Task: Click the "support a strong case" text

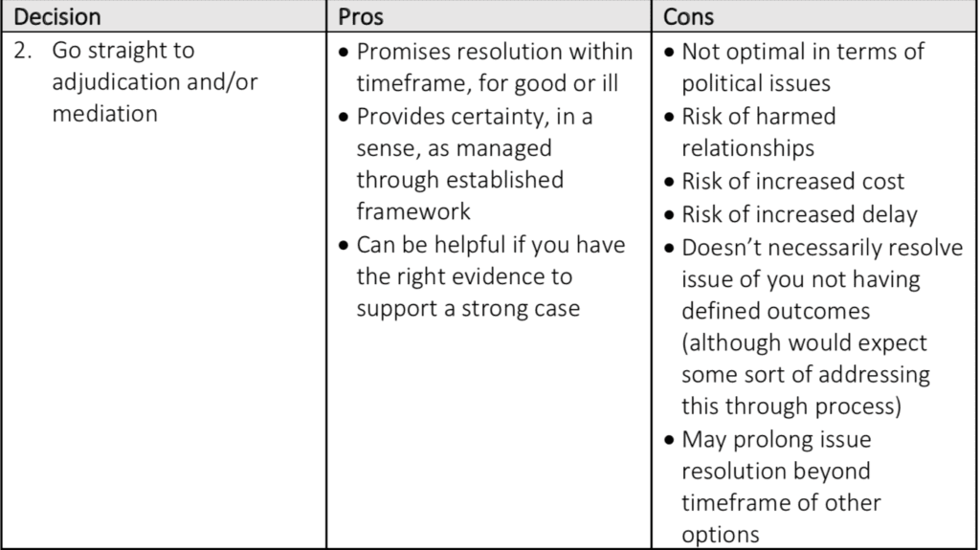Action: [468, 311]
